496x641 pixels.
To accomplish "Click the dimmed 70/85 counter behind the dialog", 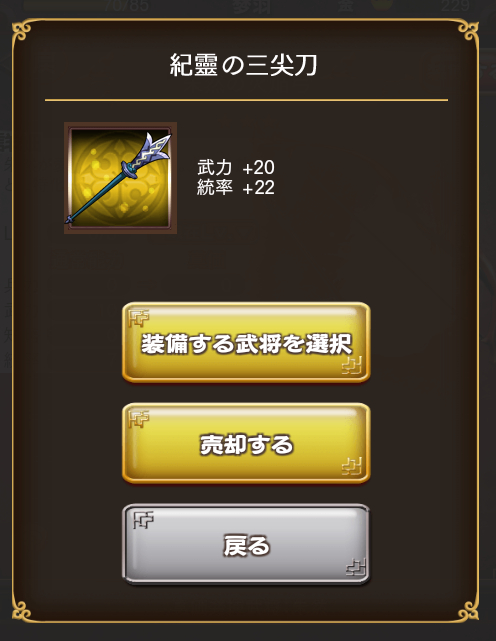I will 126,6.
